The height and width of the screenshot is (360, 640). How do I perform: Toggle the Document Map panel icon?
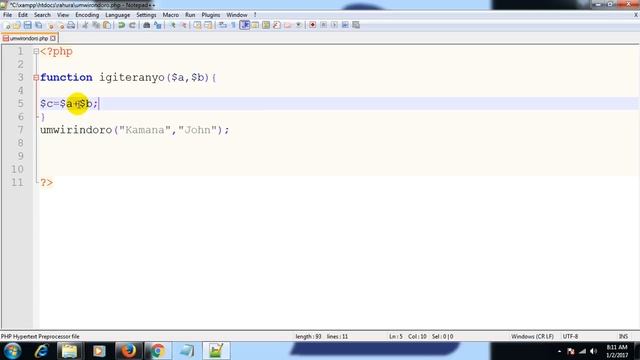pos(266,25)
